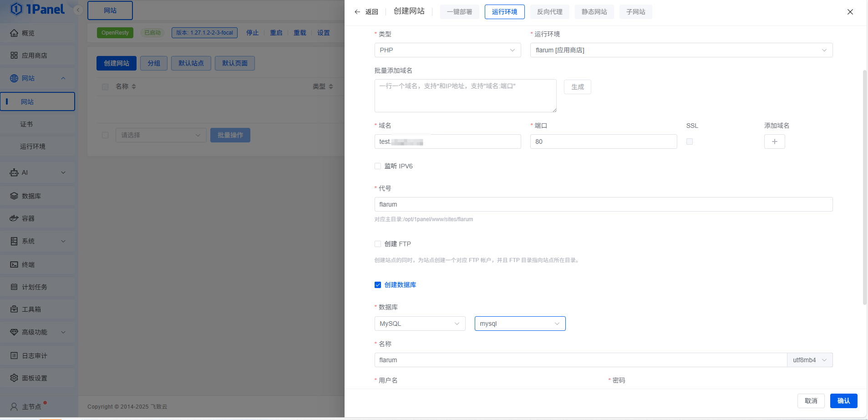Switch to the 子网站 tab
Viewport: 868px width, 420px height.
635,12
